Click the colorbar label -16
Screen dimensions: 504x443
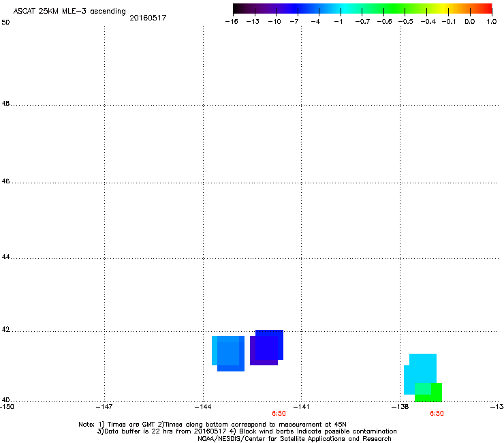tap(232, 22)
